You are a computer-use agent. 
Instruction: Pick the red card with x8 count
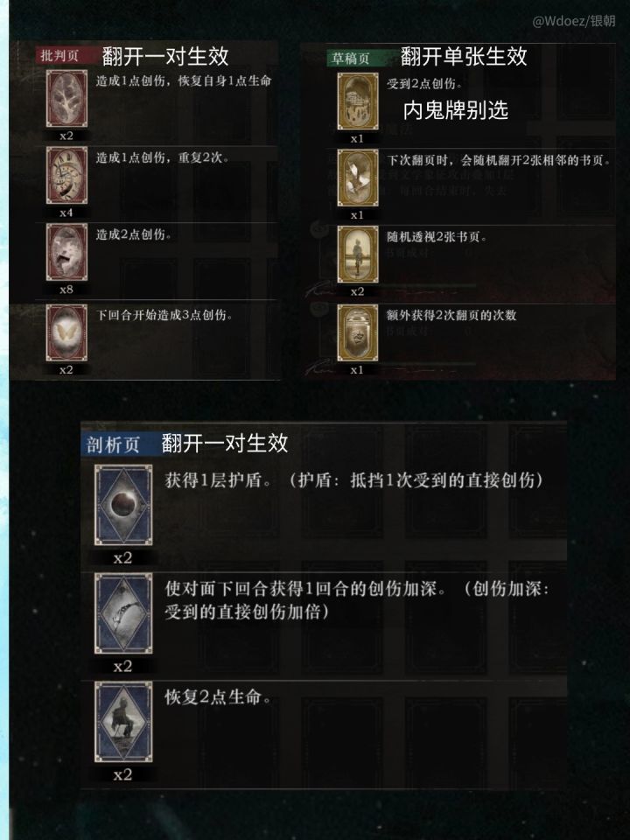[x=66, y=252]
